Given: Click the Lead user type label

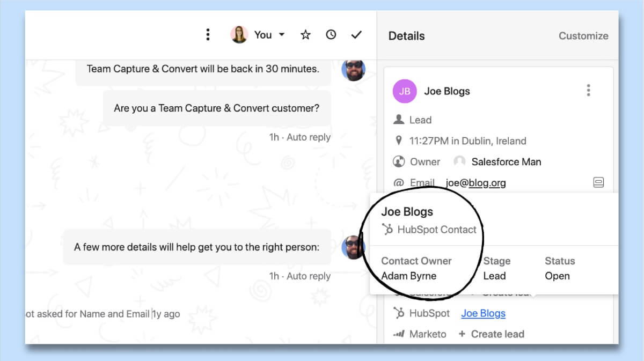Looking at the screenshot, I should click(420, 120).
